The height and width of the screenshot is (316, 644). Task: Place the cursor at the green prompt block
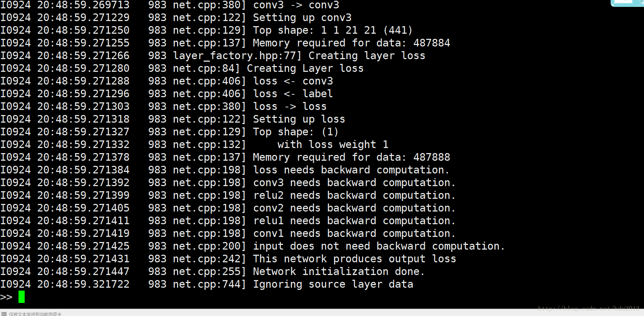pyautogui.click(x=22, y=297)
